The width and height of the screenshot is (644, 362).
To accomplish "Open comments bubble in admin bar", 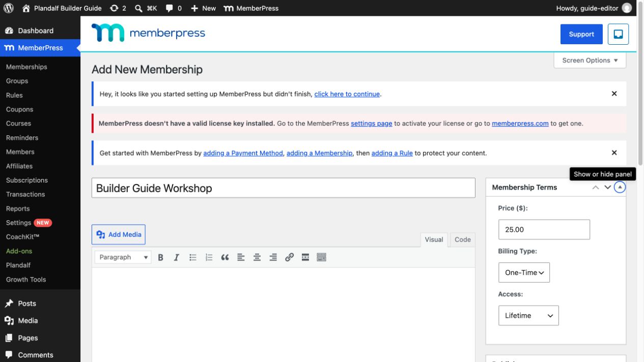I will tap(174, 8).
